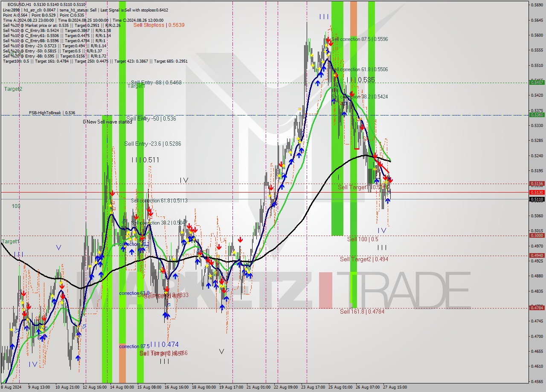Click price axis value 0.5600

(x=537, y=35)
